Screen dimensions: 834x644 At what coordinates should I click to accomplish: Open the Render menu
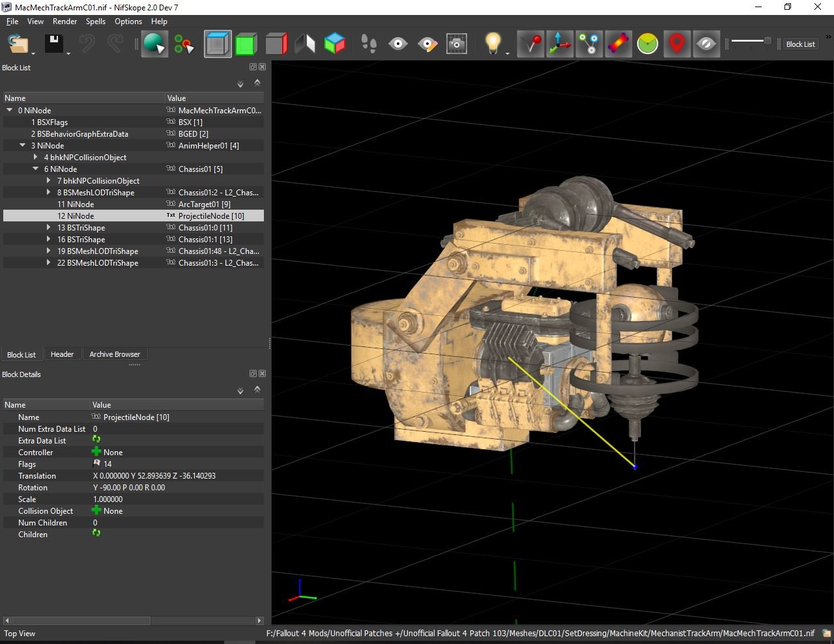[65, 21]
